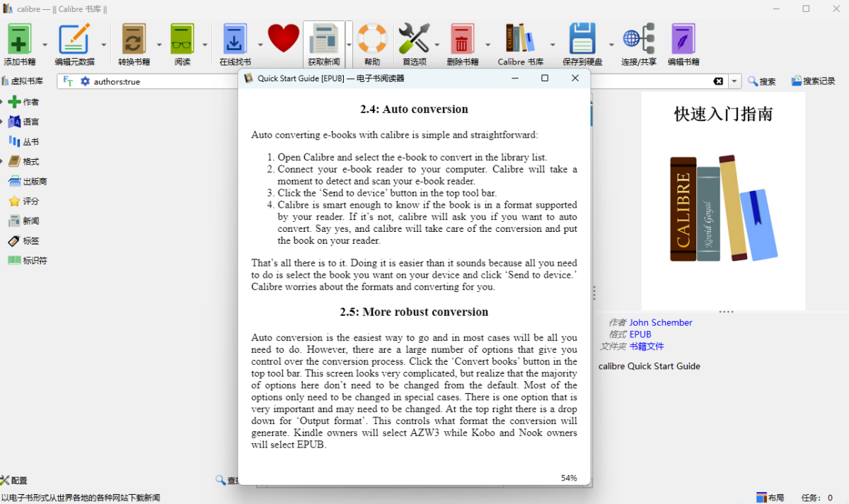Expand the 作者 category in tag browser
The height and width of the screenshot is (504, 849).
click(x=2, y=102)
